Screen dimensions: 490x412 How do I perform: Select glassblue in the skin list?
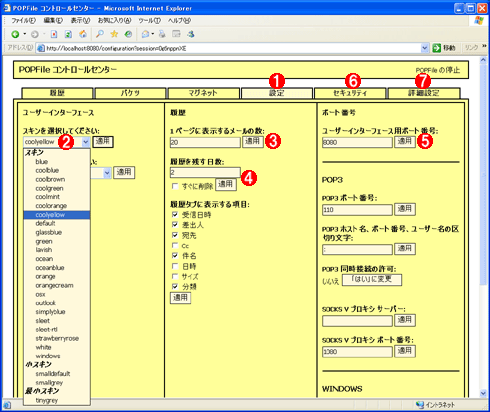tap(49, 232)
